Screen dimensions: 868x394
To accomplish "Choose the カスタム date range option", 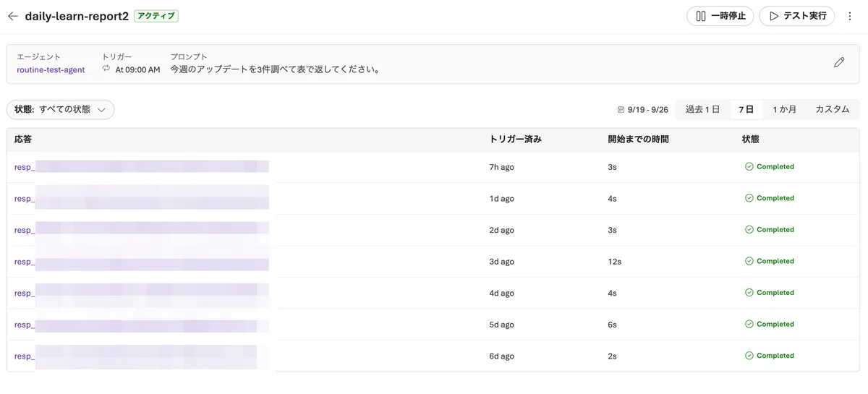I will (x=833, y=110).
